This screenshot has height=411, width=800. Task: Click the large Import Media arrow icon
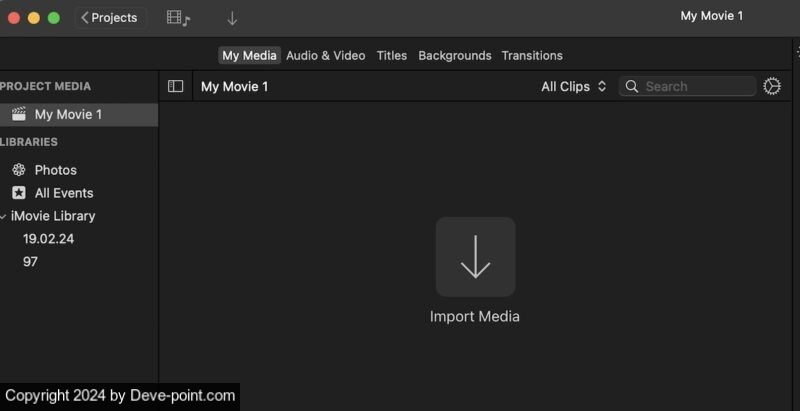[x=475, y=257]
